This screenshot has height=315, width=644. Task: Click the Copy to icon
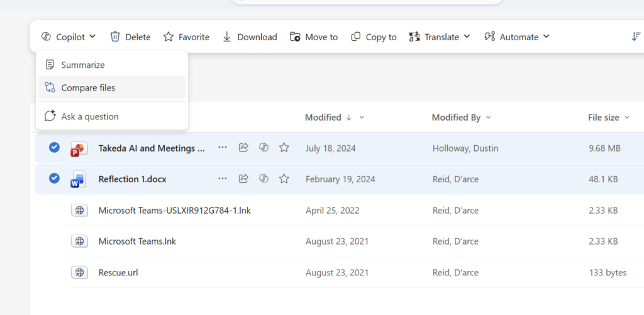[x=356, y=37]
